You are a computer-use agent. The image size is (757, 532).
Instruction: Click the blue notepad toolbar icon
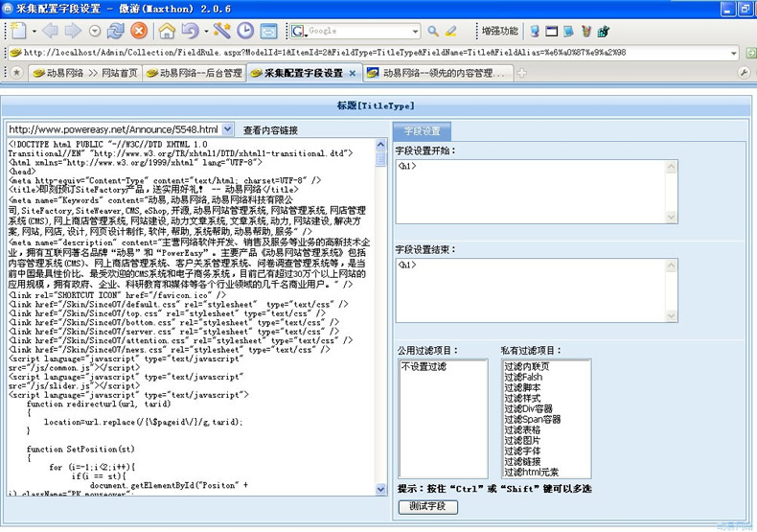[568, 32]
